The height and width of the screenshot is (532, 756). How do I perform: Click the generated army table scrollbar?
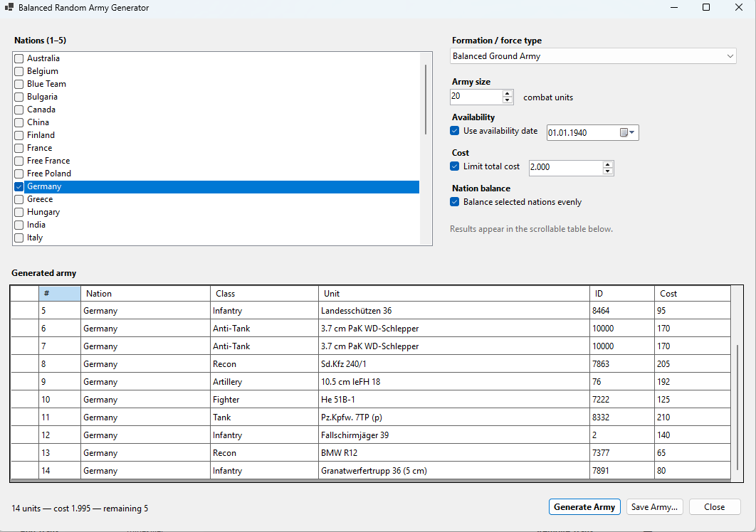(x=737, y=408)
